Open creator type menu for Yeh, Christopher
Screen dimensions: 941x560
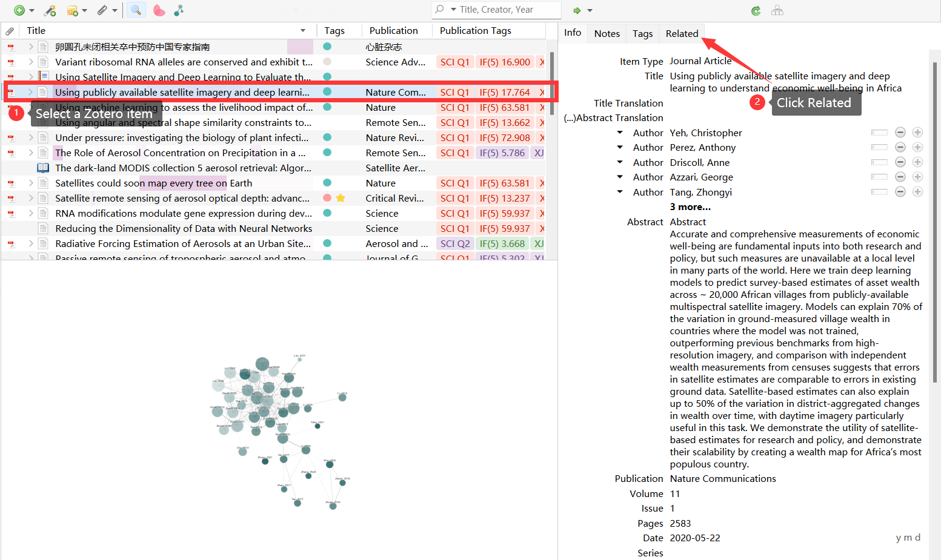(620, 132)
